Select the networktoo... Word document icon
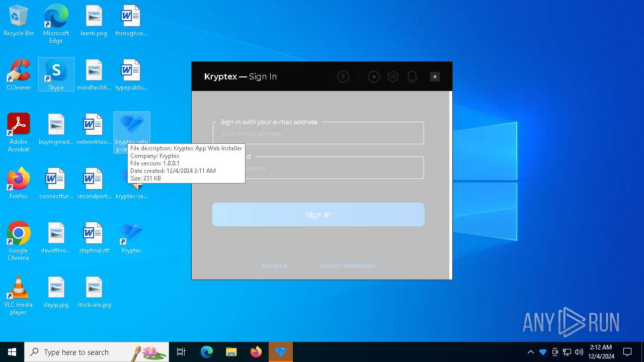The width and height of the screenshot is (644, 362). point(94,129)
